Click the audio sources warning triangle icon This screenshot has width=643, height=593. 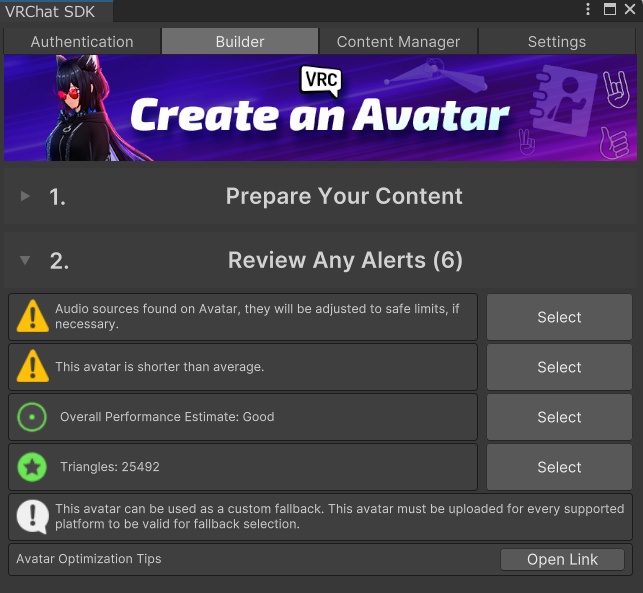click(33, 316)
